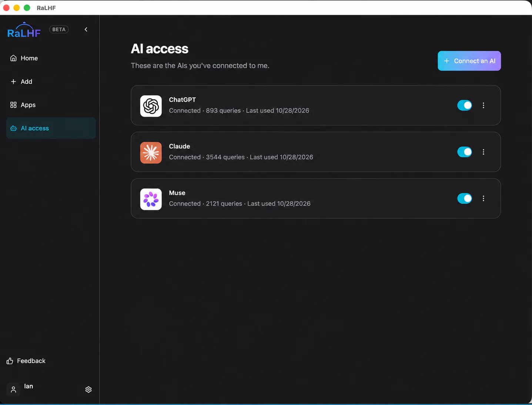Click the '3544 queries' status line
This screenshot has height=405, width=532.
pos(241,157)
